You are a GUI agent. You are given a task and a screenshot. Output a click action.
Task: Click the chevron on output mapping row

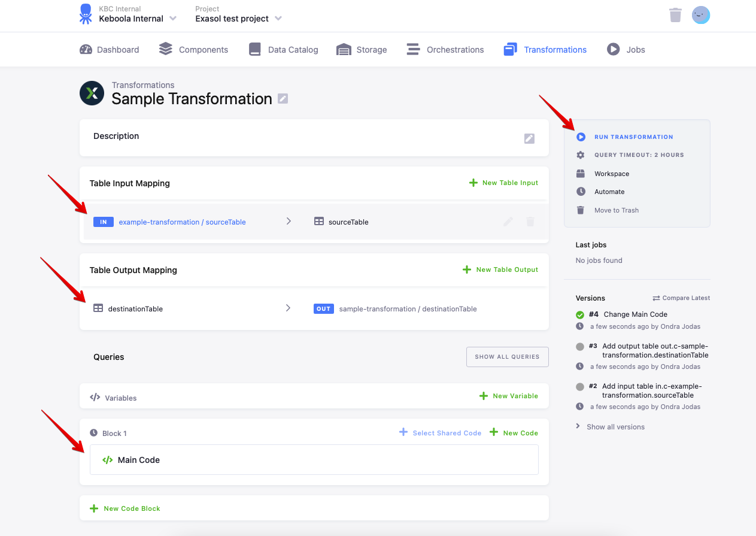click(x=289, y=308)
